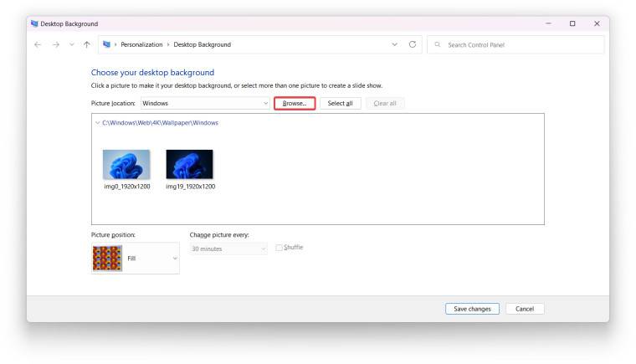Viewport: 636px width, 364px height.
Task: Click the Choose your desktop background heading
Action: (152, 72)
